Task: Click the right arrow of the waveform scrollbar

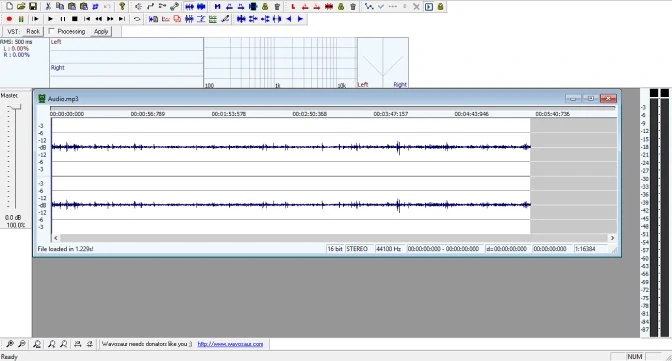Action: (612, 238)
